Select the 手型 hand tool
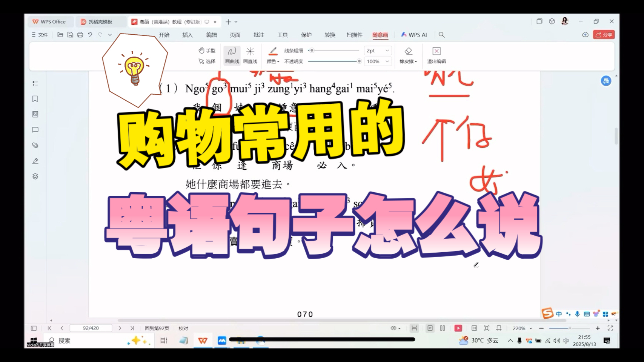 207,51
